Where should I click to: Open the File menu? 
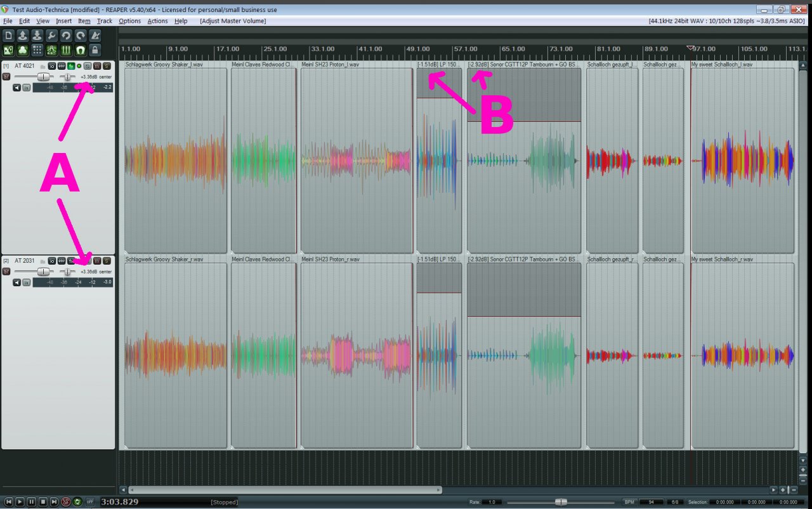click(x=8, y=21)
